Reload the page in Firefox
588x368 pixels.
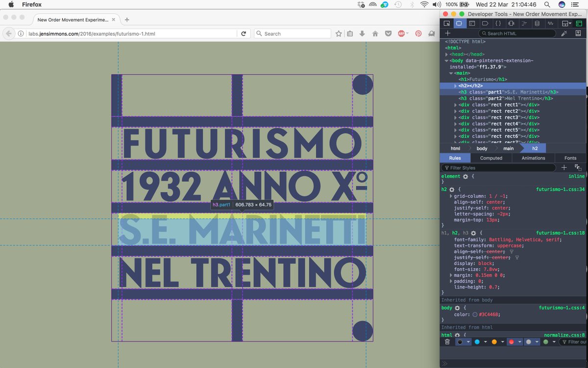coord(244,33)
